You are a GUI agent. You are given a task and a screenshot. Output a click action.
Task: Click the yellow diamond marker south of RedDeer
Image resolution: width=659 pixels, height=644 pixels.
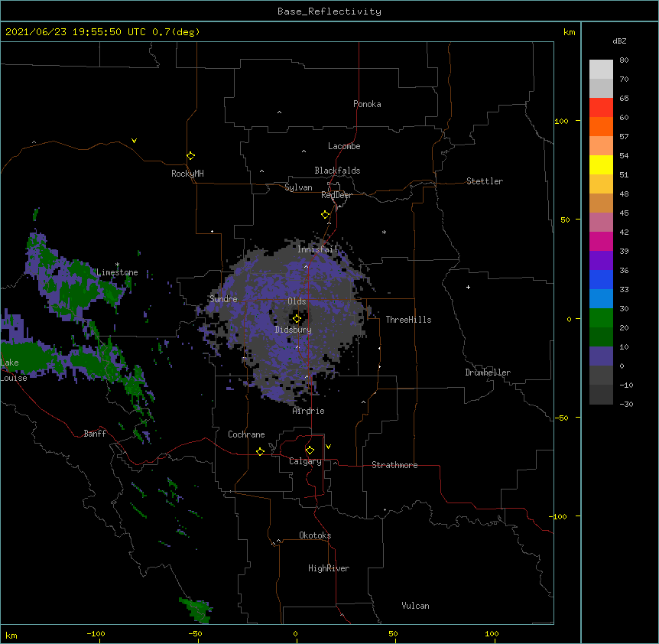click(325, 215)
